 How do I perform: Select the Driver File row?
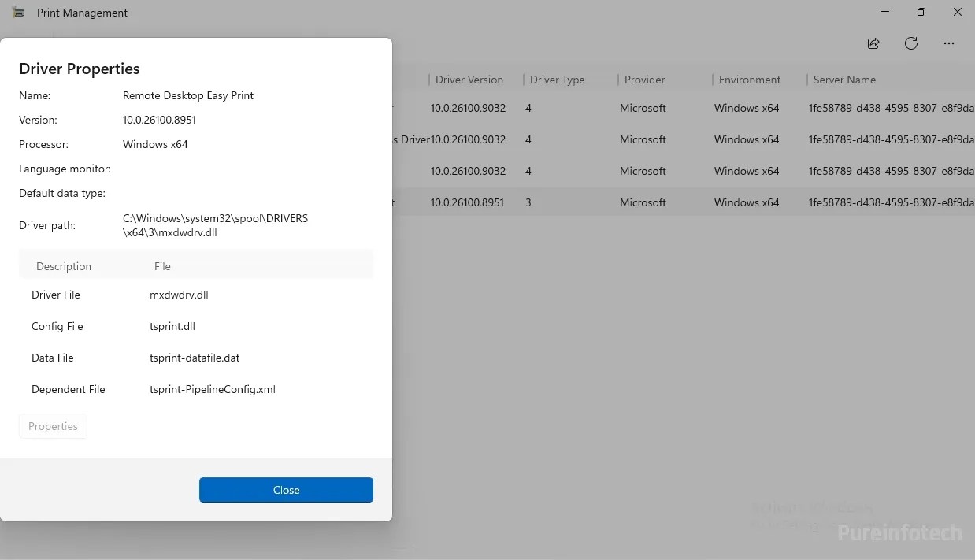coord(196,295)
